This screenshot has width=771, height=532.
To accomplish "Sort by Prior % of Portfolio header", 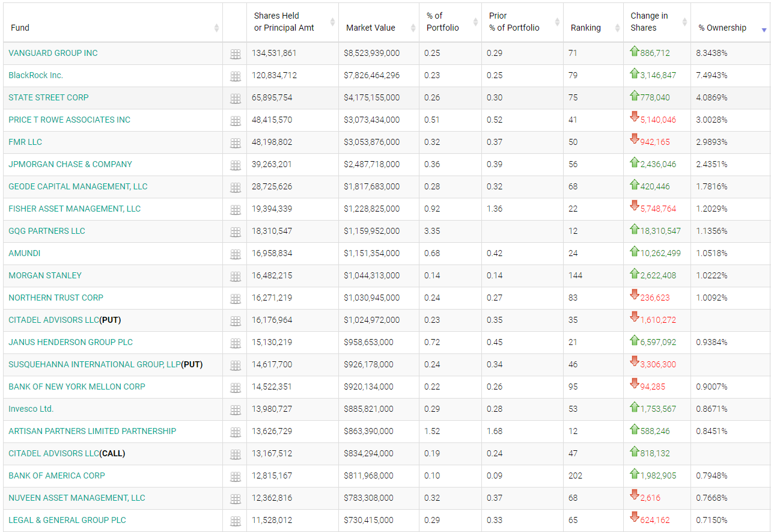I will tap(522, 22).
